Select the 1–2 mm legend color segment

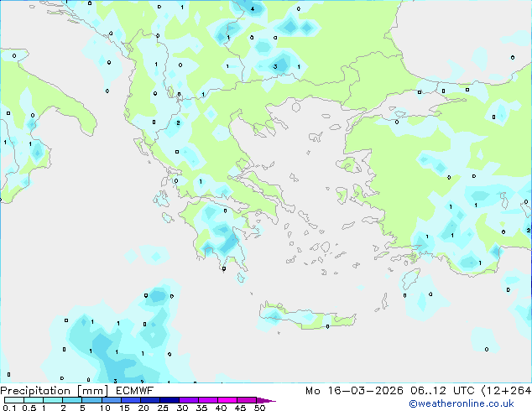tap(53, 400)
